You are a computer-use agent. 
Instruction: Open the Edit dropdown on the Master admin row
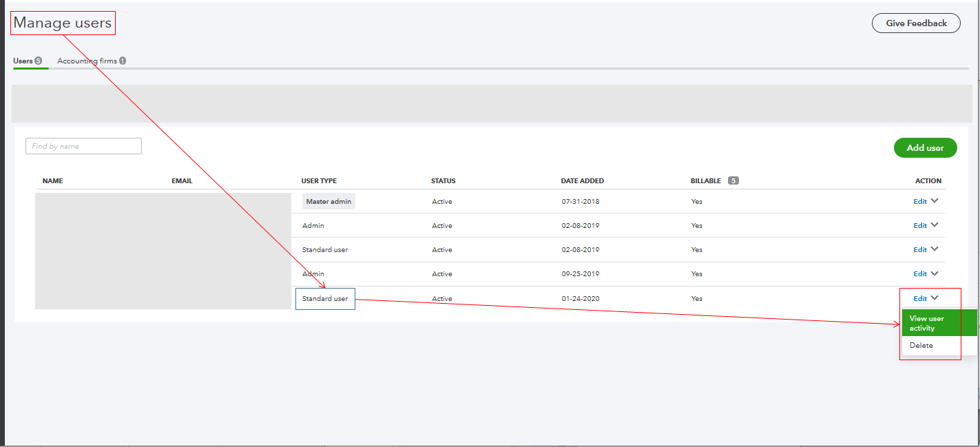[x=934, y=200]
